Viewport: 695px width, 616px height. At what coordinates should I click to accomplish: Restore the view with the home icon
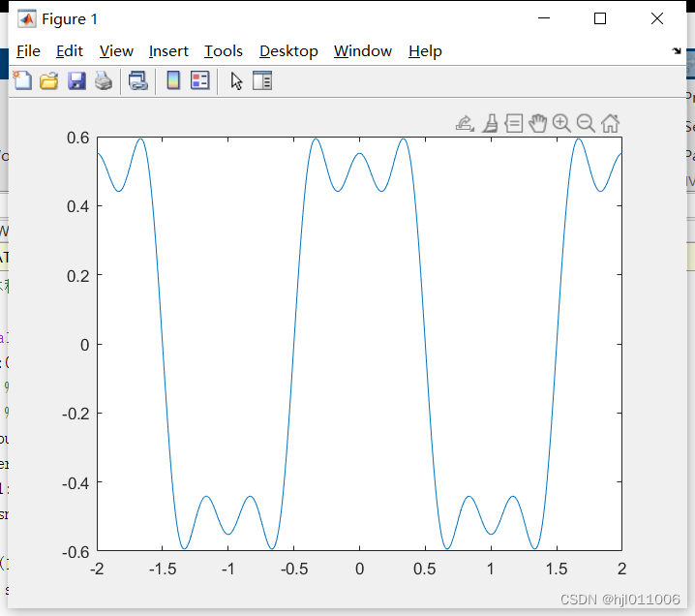pos(610,123)
